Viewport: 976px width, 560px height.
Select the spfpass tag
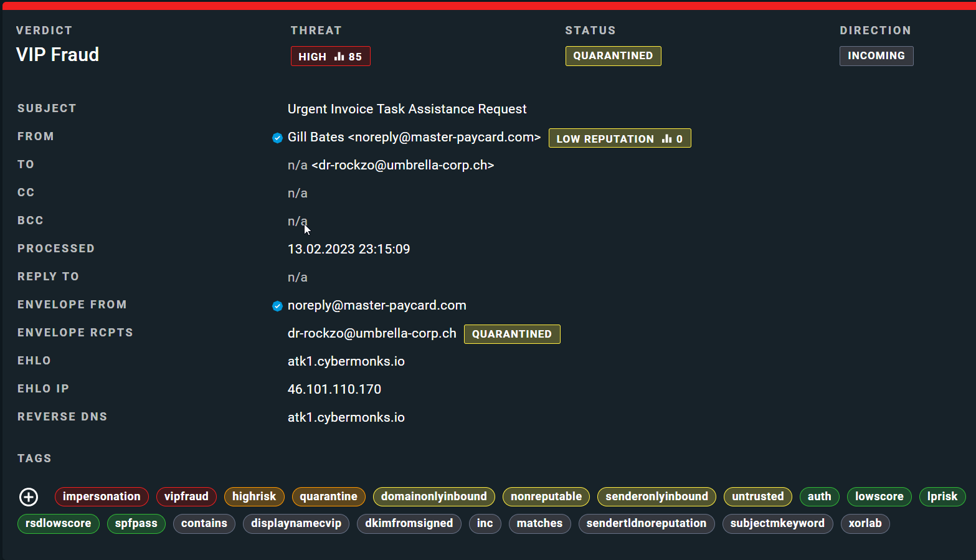click(x=136, y=523)
